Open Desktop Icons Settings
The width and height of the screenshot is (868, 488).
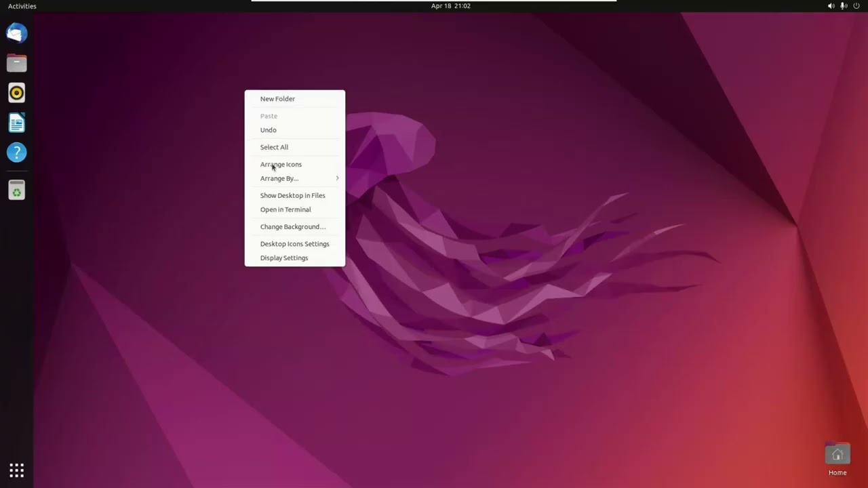pyautogui.click(x=294, y=244)
